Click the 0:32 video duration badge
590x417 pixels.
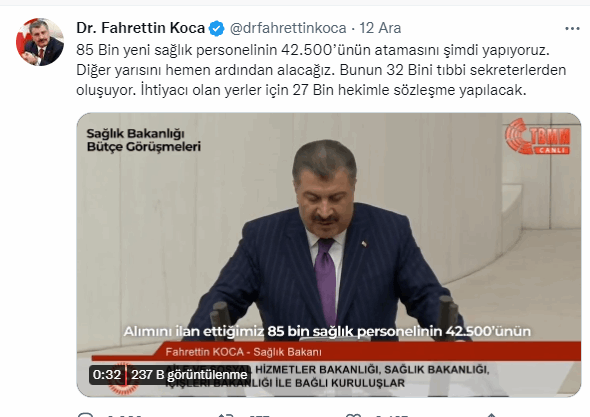[x=107, y=375]
